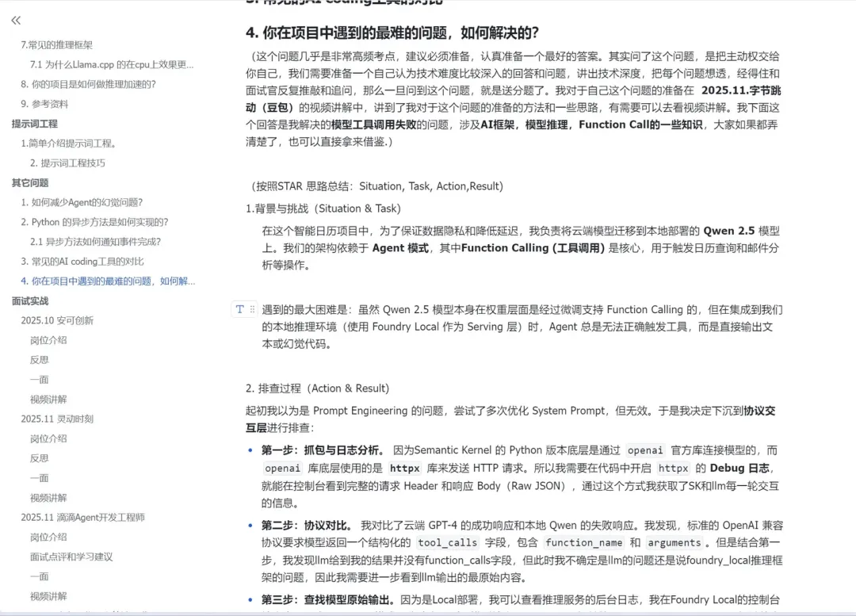856x616 pixels.
Task: Click bold text 协议交互层
Action: [510, 419]
